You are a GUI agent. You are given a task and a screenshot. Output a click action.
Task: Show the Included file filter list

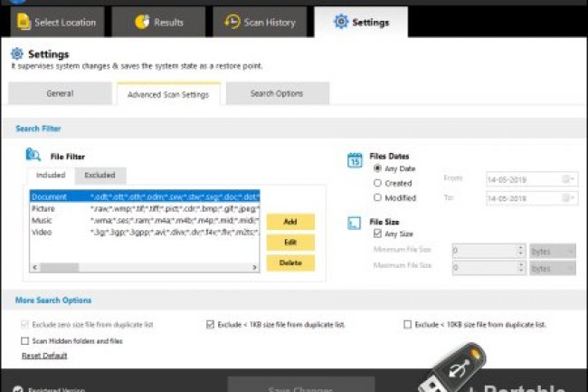point(51,176)
